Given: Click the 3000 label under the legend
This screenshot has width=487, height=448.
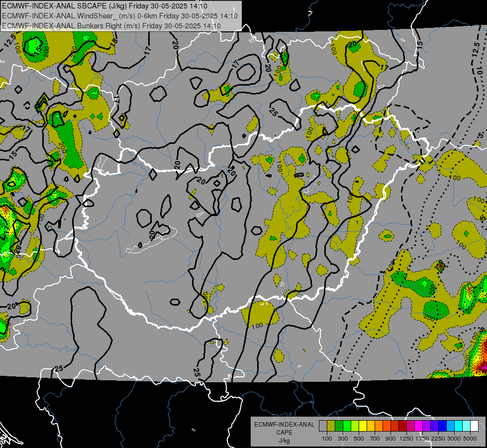Looking at the screenshot, I should click(x=454, y=439).
